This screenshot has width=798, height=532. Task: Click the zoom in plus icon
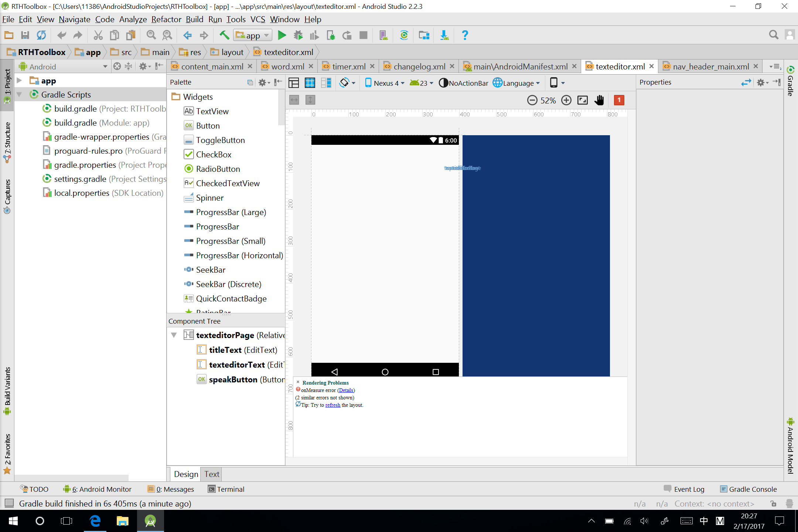tap(566, 100)
